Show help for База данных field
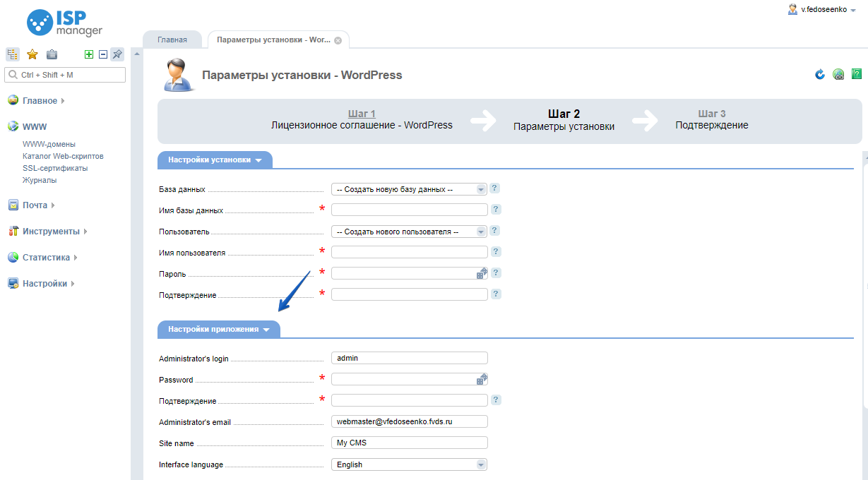 coord(495,188)
